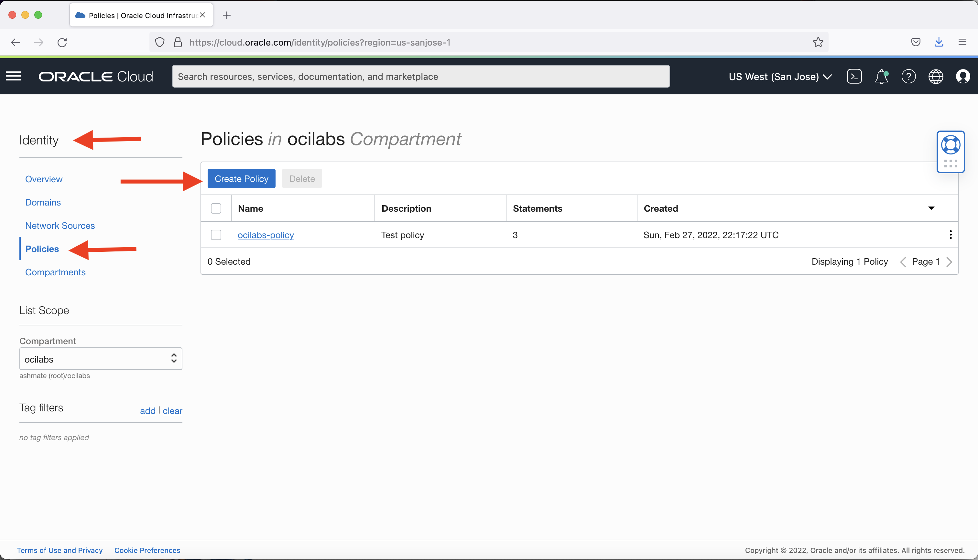Open the user profile avatar menu
This screenshot has width=978, height=560.
pos(964,76)
